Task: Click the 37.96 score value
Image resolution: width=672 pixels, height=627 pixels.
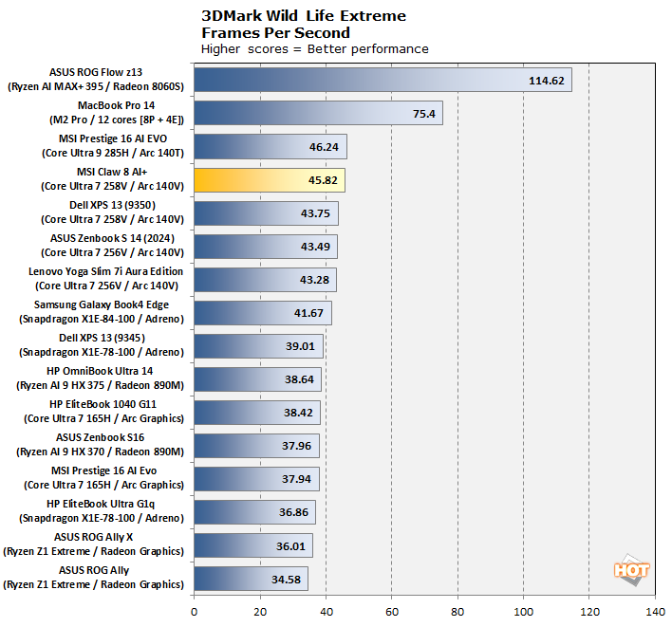Action: coord(296,446)
